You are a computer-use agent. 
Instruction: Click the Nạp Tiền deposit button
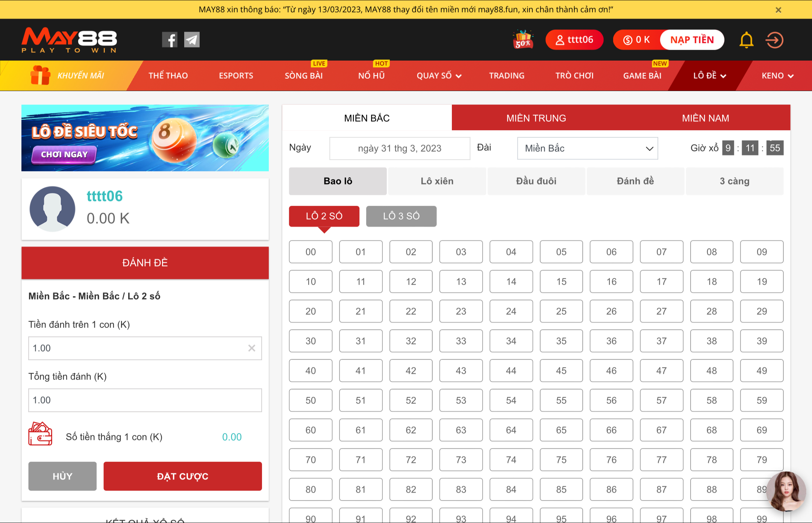point(692,40)
